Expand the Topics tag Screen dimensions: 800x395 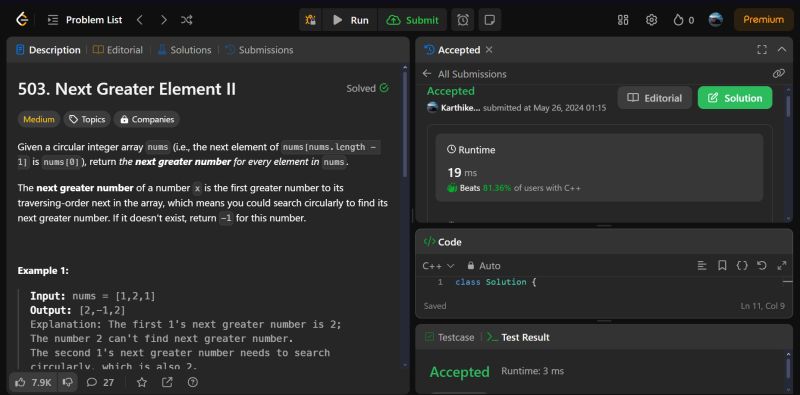(87, 119)
